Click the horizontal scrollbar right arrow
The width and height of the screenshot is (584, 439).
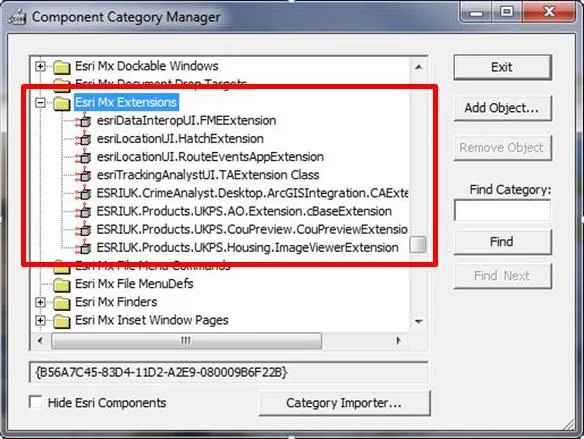click(398, 340)
